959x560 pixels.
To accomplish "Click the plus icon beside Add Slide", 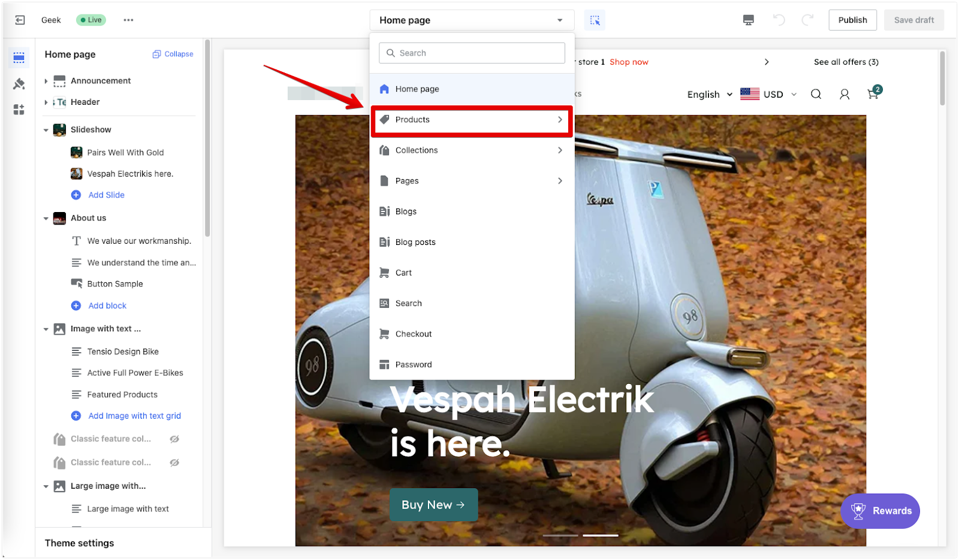I will (x=76, y=195).
